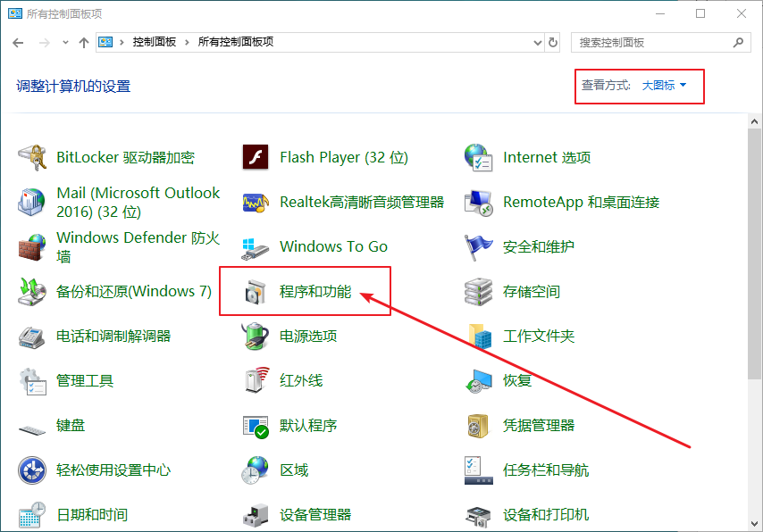Click the 程序和功能 icon
The width and height of the screenshot is (763, 532).
pos(256,292)
